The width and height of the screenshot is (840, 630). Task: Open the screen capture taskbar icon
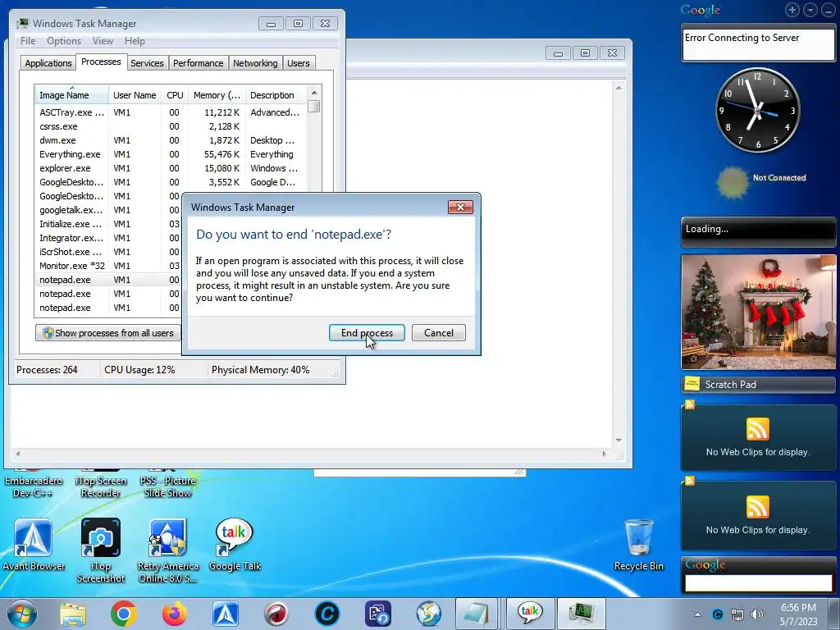point(378,614)
